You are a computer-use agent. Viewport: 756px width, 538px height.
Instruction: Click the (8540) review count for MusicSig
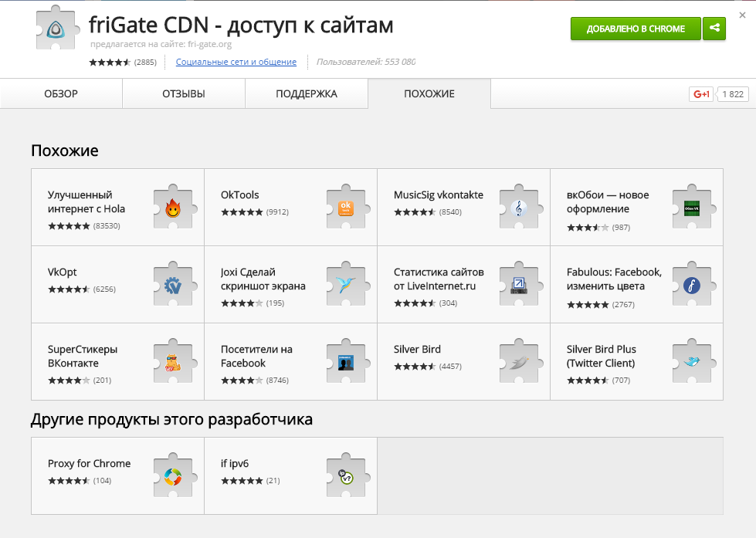[450, 211]
